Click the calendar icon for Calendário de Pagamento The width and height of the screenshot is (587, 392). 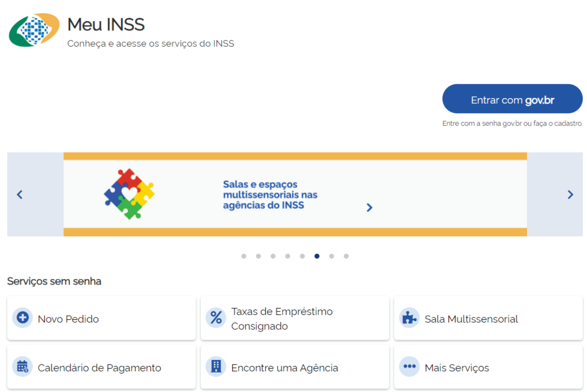(23, 366)
